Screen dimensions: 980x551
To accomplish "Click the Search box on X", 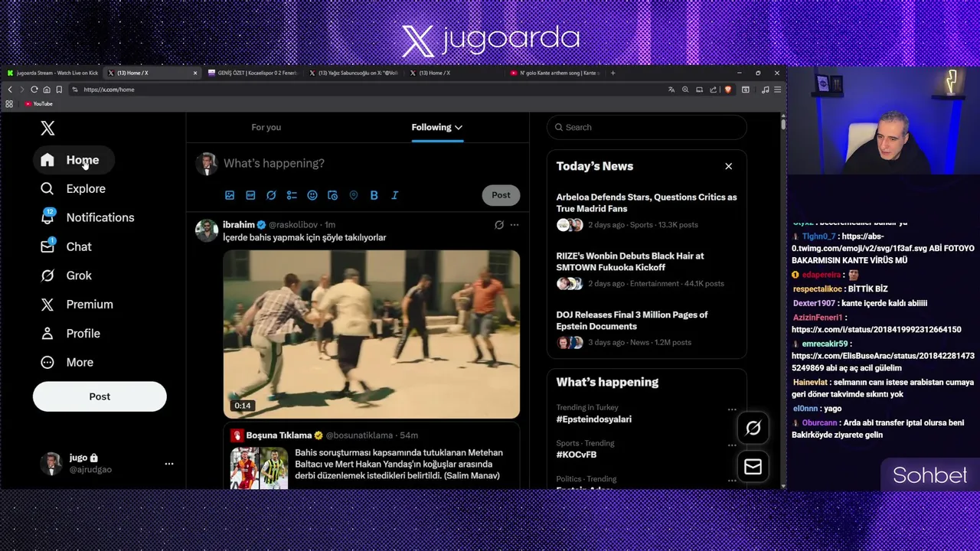I will pyautogui.click(x=647, y=127).
